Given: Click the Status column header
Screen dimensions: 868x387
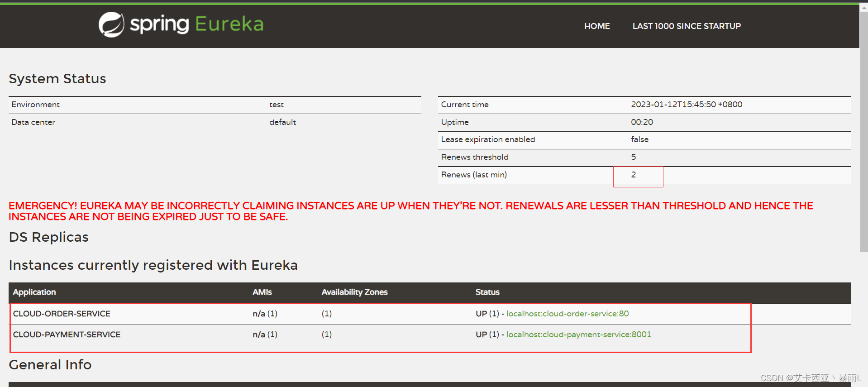Looking at the screenshot, I should point(487,292).
